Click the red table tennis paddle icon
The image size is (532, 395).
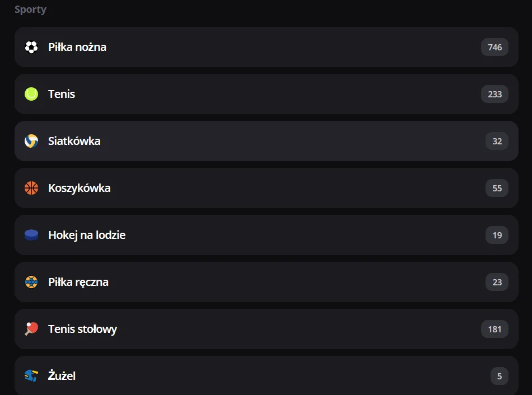coord(31,329)
